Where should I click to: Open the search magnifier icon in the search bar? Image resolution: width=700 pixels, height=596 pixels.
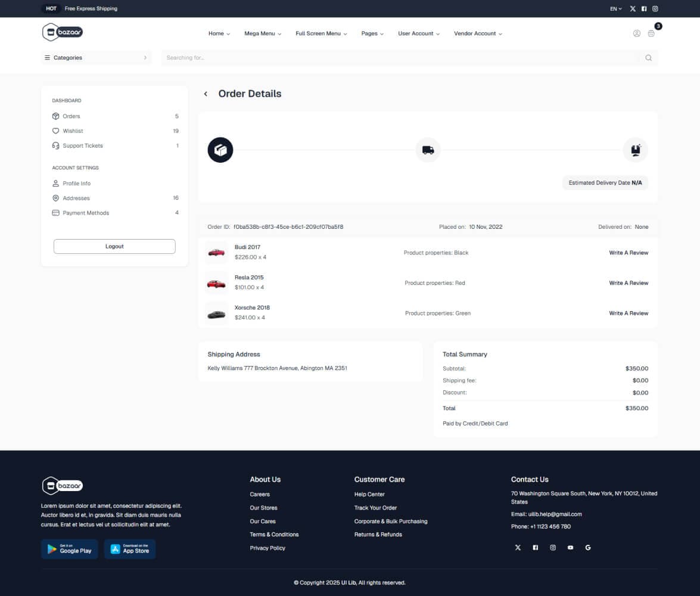648,58
